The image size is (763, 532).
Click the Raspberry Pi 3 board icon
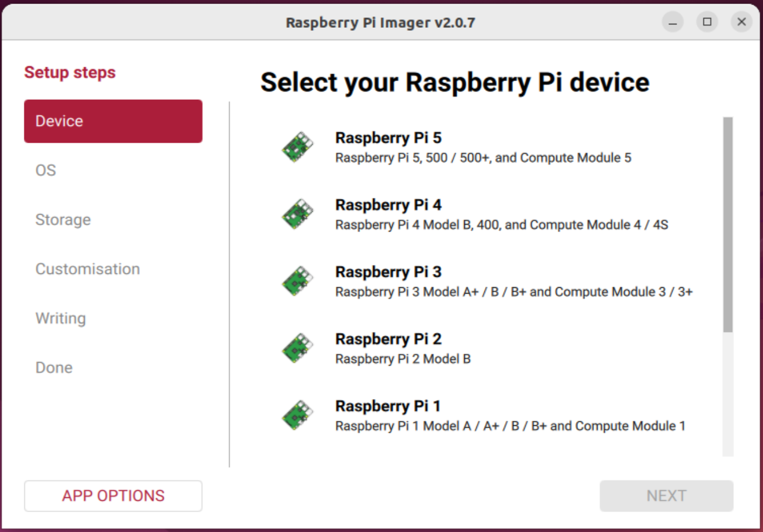[x=298, y=281]
